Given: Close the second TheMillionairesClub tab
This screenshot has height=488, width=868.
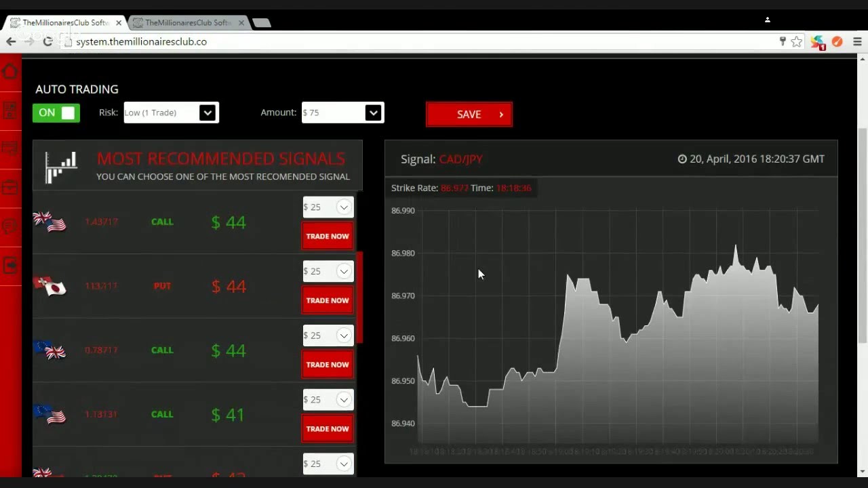Looking at the screenshot, I should [241, 22].
